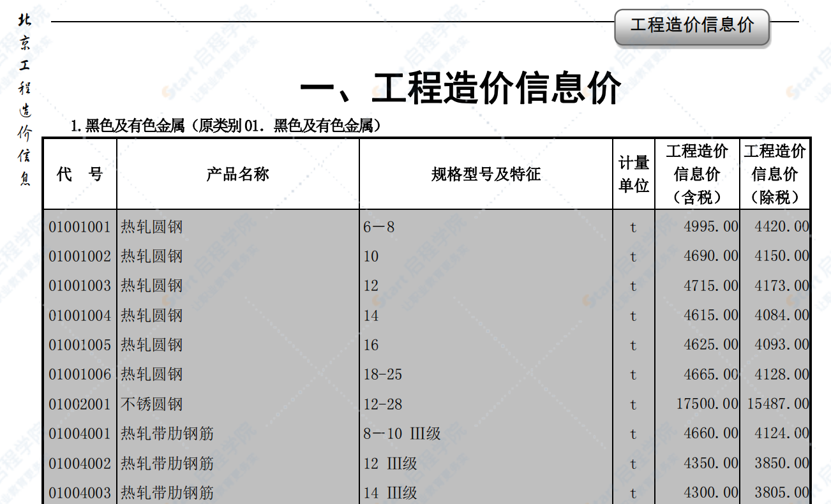
Task: Click the unit t in row 01001001
Action: [633, 227]
